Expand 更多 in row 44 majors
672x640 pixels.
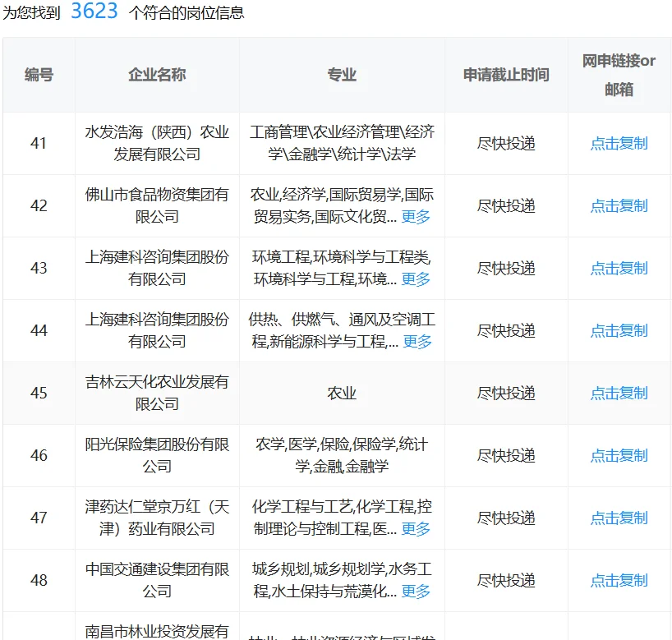[x=417, y=342]
